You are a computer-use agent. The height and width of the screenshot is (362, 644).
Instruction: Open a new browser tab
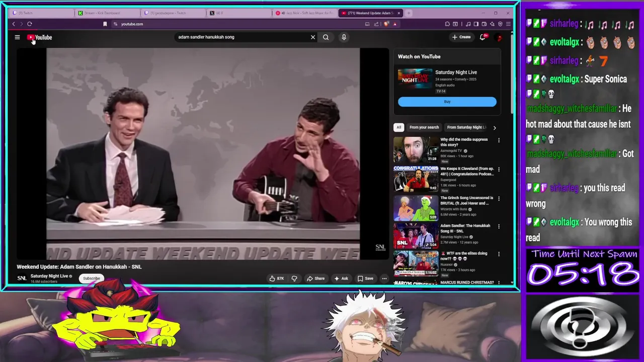click(x=409, y=13)
